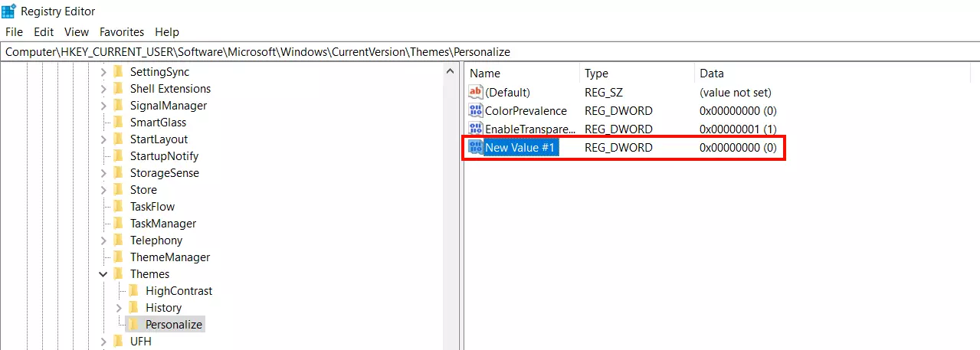The height and width of the screenshot is (350, 980).
Task: Expand the Store key
Action: (x=103, y=190)
